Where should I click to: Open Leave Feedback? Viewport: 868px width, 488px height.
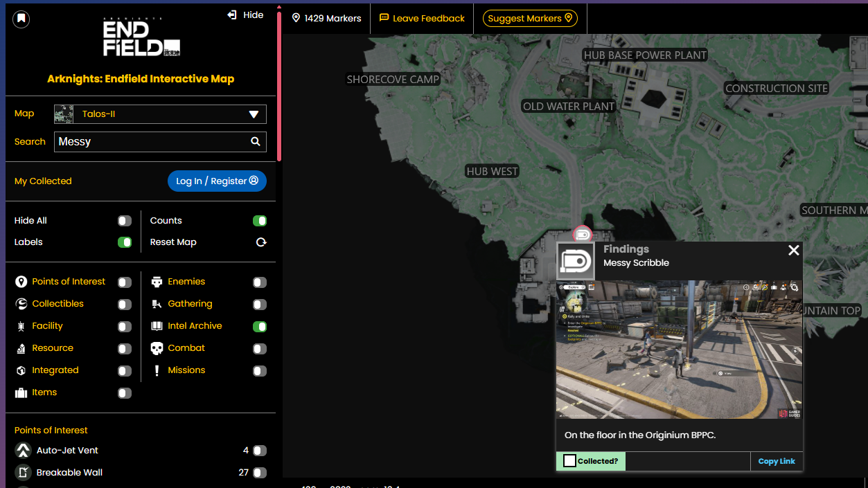[x=422, y=18]
